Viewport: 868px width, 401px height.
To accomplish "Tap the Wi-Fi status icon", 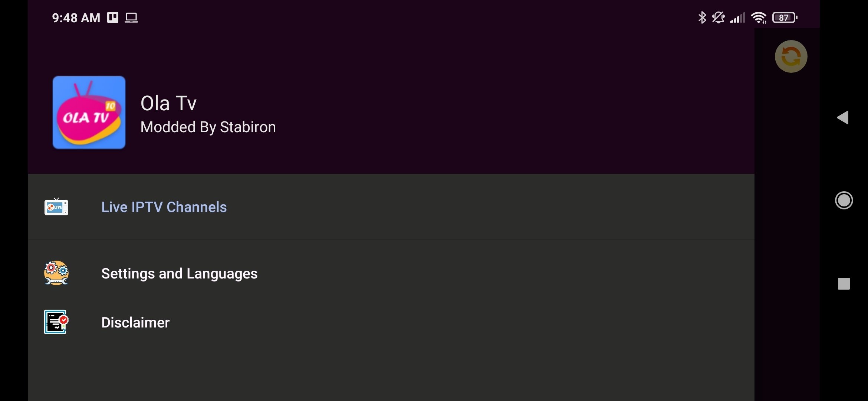I will pos(759,17).
